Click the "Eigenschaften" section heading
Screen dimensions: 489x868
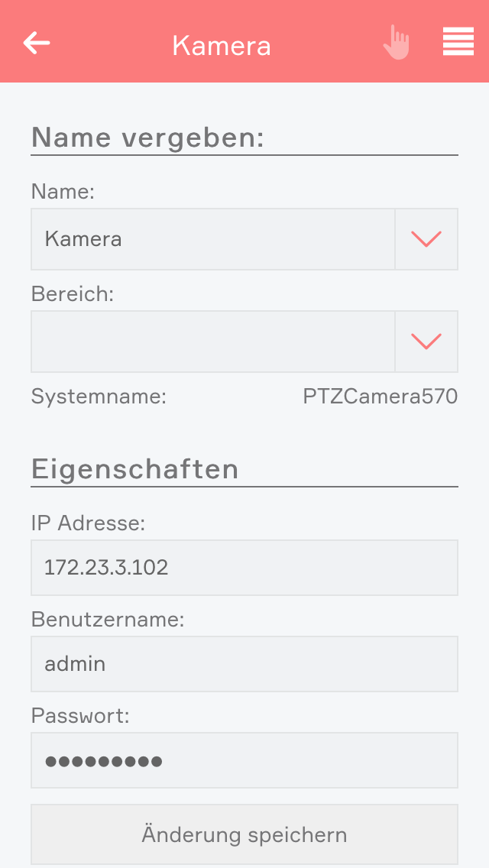pos(135,468)
